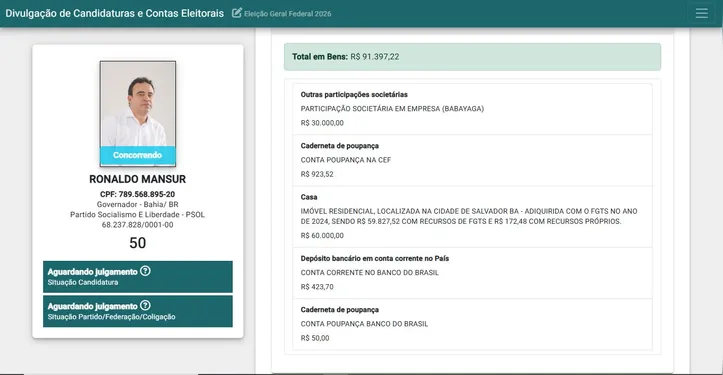Viewport: 723px width, 375px height.
Task: Click the Casa asset heading
Action: click(309, 197)
